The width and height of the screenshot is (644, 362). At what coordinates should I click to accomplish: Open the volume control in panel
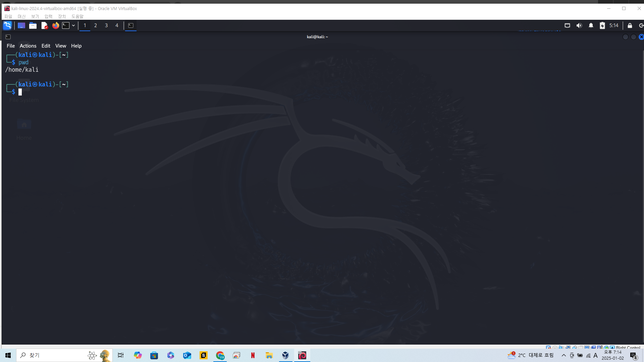[579, 25]
